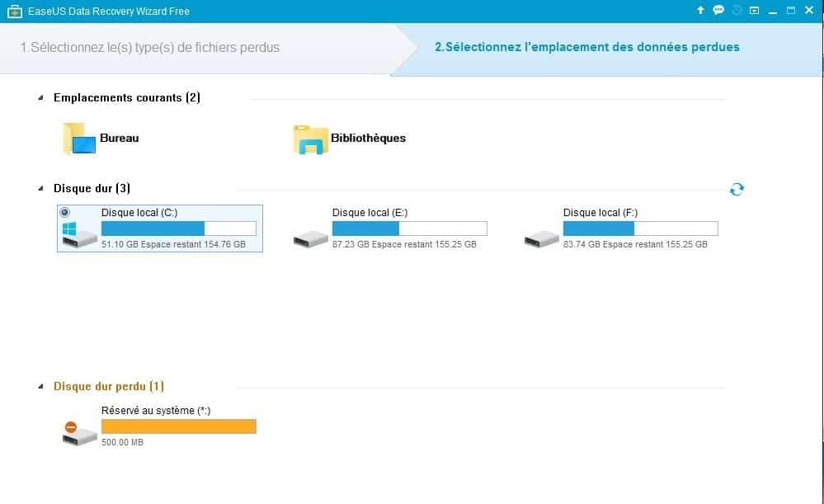Image resolution: width=824 pixels, height=504 pixels.
Task: Click step 2 data location tab
Action: coord(587,47)
